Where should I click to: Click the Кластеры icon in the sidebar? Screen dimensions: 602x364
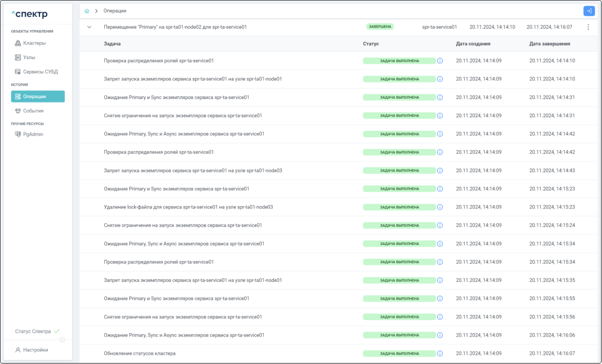tap(18, 44)
